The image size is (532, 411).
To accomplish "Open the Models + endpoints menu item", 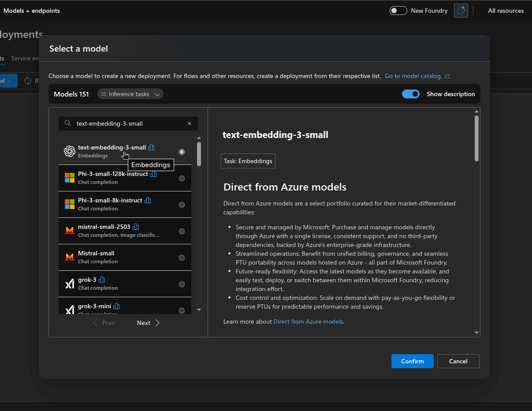I will tap(31, 11).
